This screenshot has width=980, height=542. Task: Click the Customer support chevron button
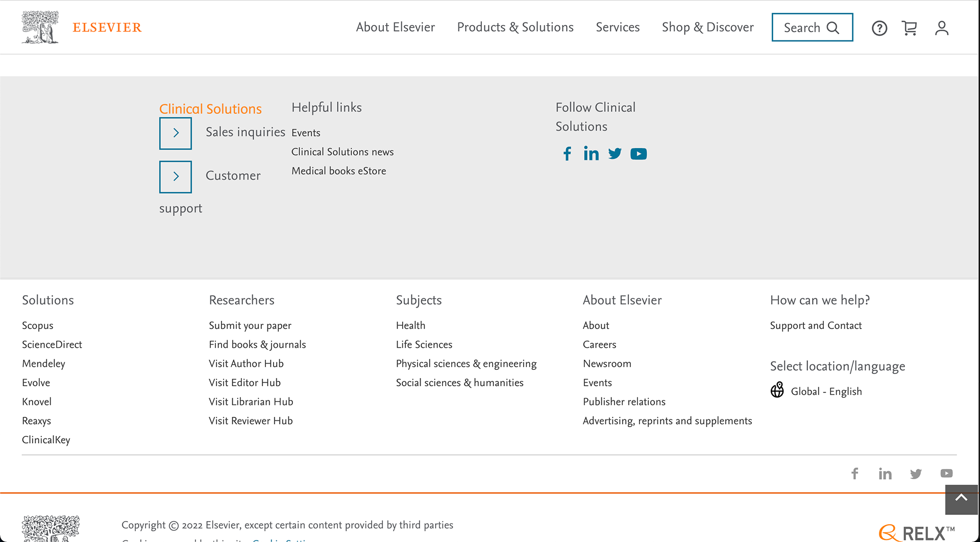coord(176,177)
